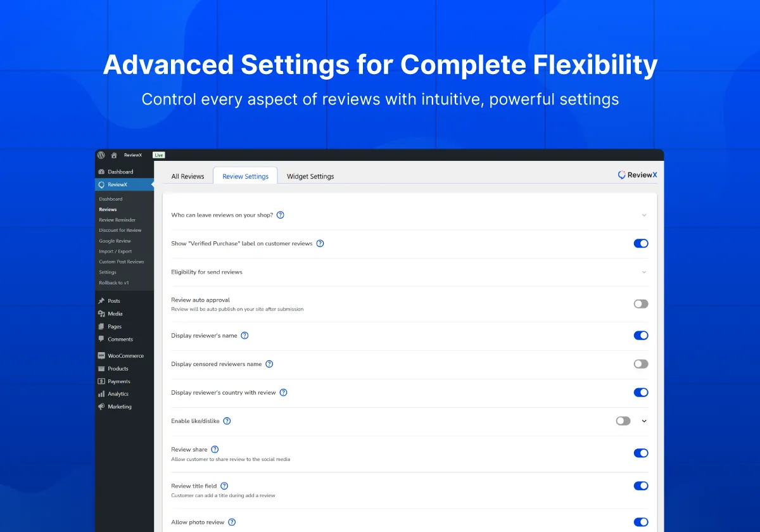760x532 pixels.
Task: Open the Media library icon
Action: tap(101, 313)
